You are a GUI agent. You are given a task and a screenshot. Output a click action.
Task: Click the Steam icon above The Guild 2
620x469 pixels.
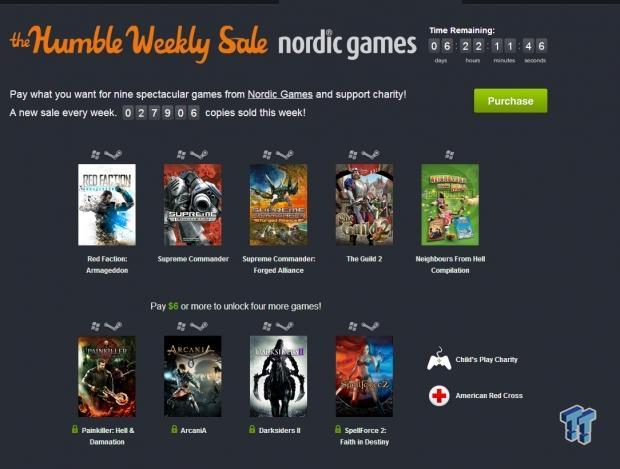click(x=370, y=154)
